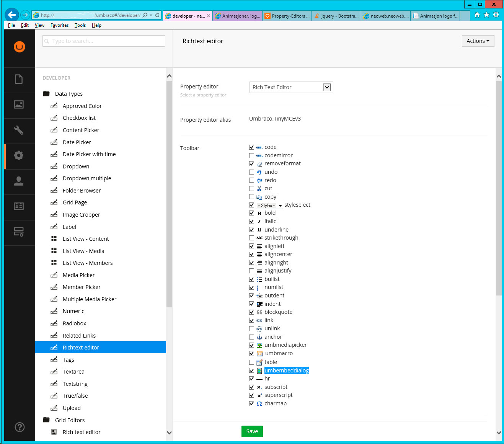
Task: Click the Umbraco logo icon
Action: 20,47
